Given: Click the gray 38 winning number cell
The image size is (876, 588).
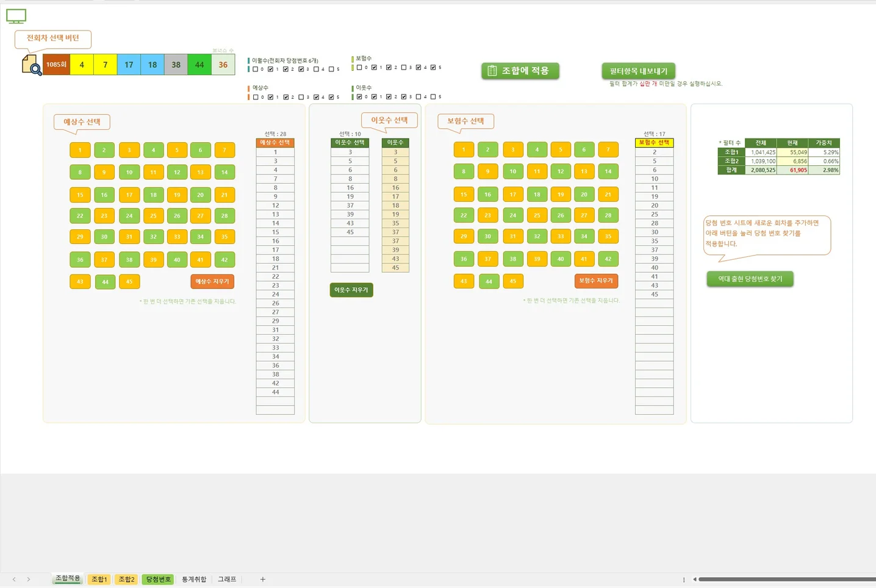Looking at the screenshot, I should (x=176, y=65).
